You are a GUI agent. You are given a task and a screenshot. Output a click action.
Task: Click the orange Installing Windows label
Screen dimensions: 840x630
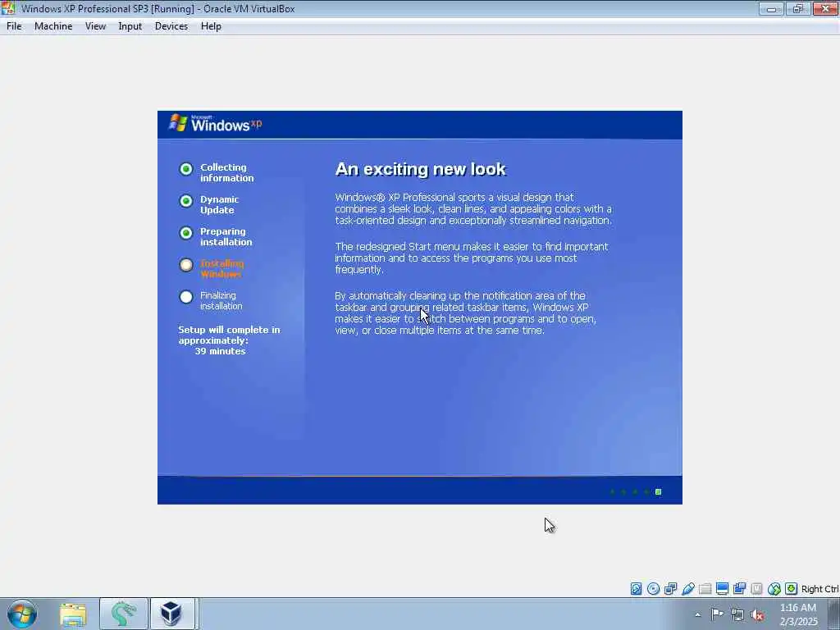(221, 268)
